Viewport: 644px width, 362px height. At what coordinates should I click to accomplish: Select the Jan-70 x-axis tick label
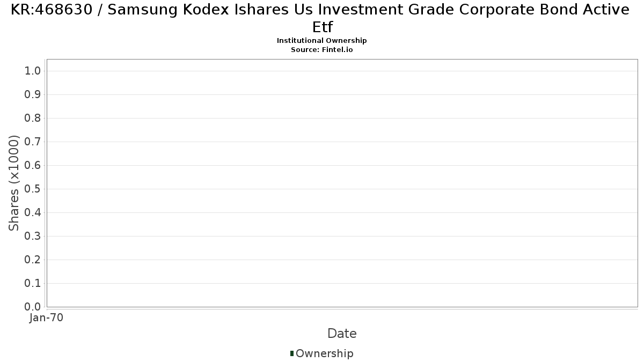pyautogui.click(x=47, y=318)
